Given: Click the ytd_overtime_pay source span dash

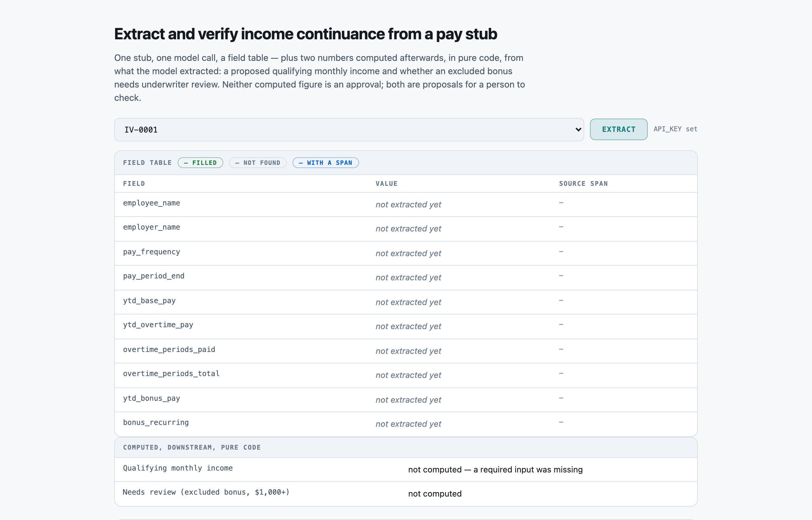Looking at the screenshot, I should (561, 324).
